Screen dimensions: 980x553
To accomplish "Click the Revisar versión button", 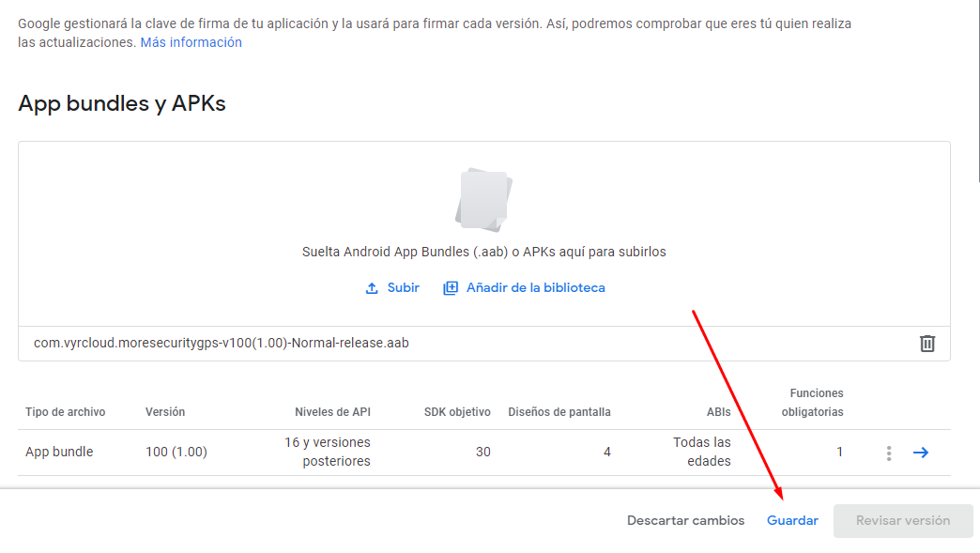I will 902,520.
